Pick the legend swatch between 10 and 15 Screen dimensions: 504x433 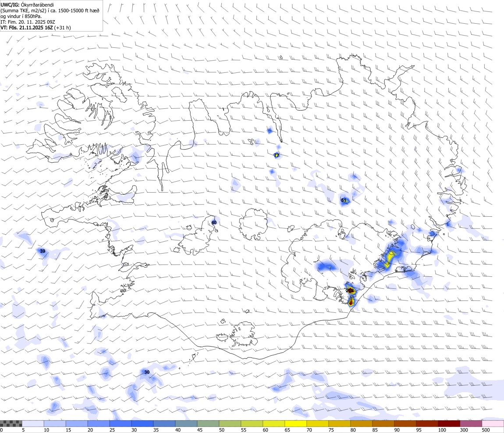coord(55,423)
